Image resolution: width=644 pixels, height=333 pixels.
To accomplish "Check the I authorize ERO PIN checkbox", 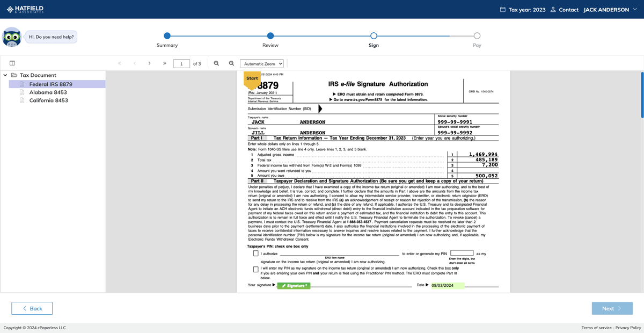I will coord(255,254).
